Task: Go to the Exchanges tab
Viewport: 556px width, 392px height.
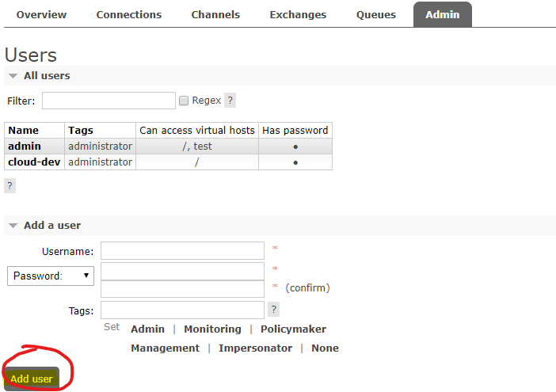Action: [298, 15]
